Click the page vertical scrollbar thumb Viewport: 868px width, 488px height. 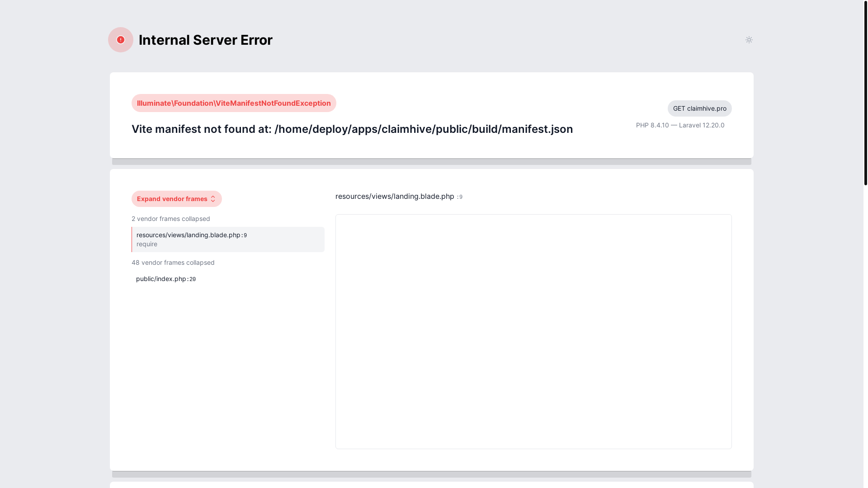[x=865, y=93]
